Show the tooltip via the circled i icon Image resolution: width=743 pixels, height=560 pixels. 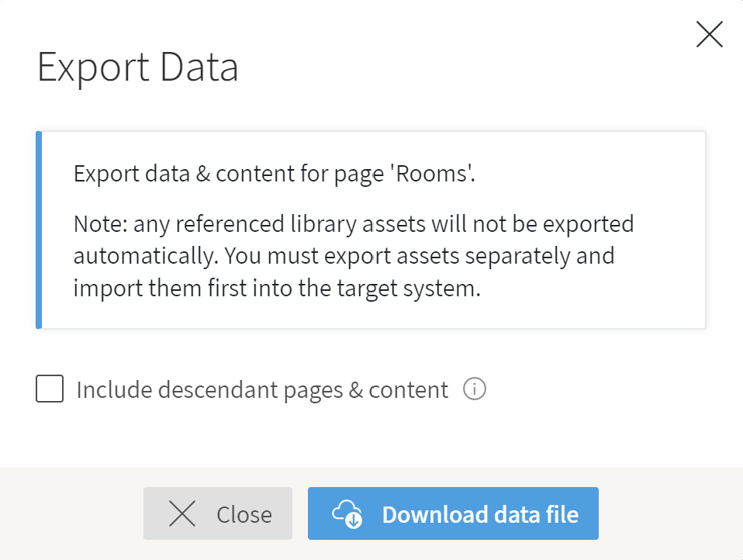(475, 389)
